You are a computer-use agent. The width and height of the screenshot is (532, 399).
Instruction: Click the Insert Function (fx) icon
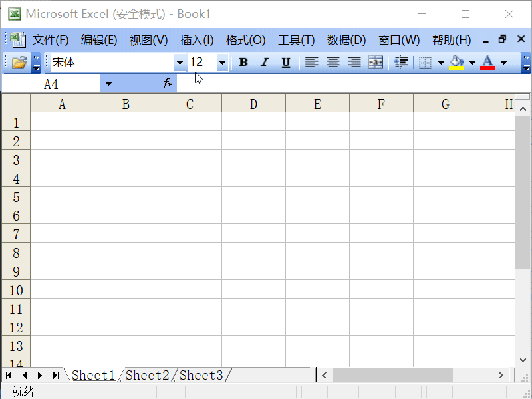(x=167, y=82)
